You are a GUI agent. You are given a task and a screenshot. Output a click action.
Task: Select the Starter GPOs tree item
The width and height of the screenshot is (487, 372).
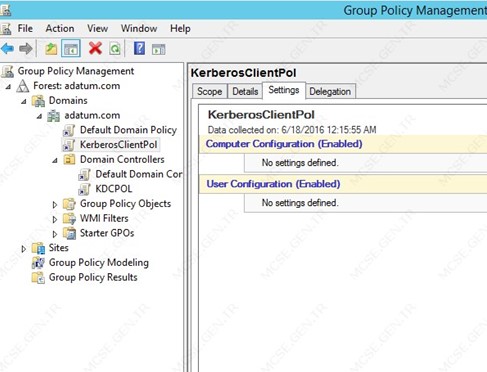[x=107, y=233]
